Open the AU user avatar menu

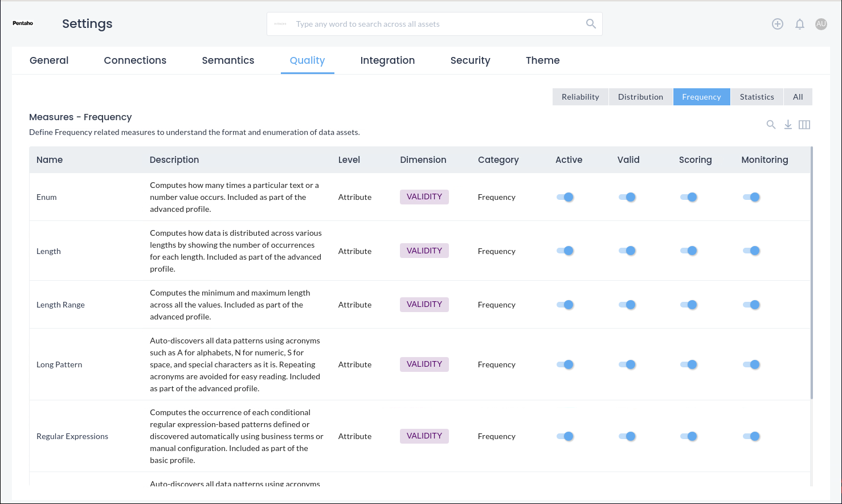[821, 24]
